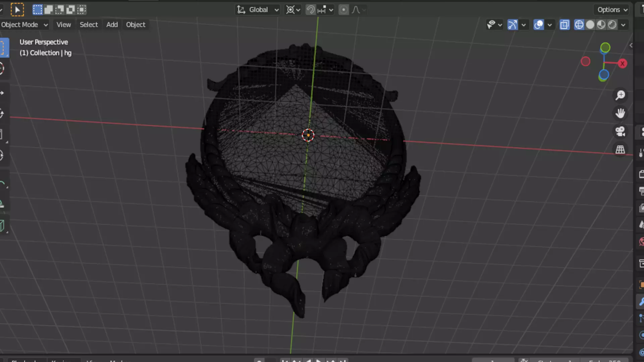Open the View menu
Screen dimensions: 644x362
coord(63,24)
